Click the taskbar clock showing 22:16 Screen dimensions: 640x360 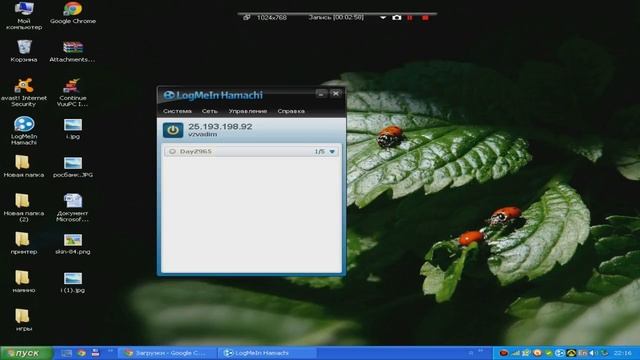pyautogui.click(x=622, y=353)
